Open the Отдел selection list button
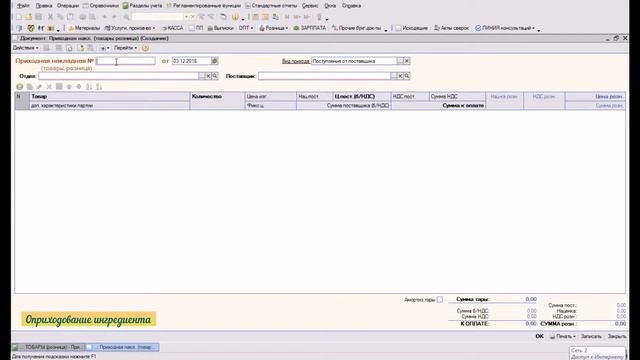640x360 pixels. [x=202, y=76]
